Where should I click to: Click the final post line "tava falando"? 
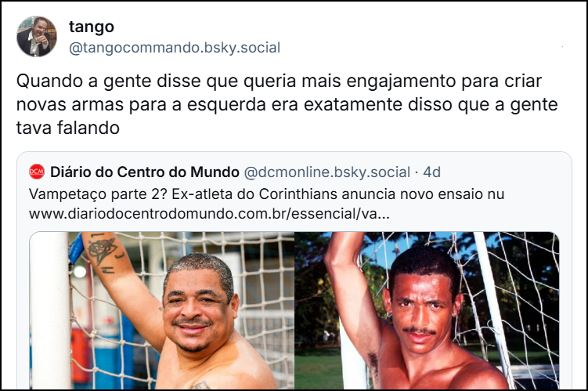[68, 128]
